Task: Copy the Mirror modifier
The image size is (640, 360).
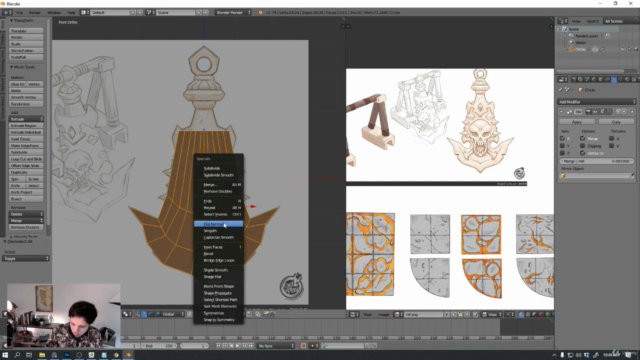Action: point(616,122)
